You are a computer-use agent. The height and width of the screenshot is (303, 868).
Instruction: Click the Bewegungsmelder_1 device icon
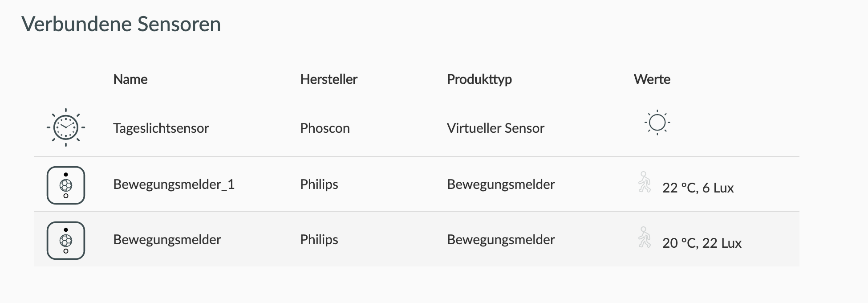(66, 185)
